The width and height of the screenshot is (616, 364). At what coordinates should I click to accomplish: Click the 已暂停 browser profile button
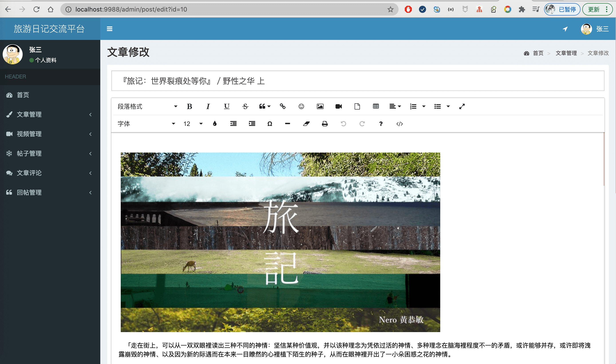562,9
